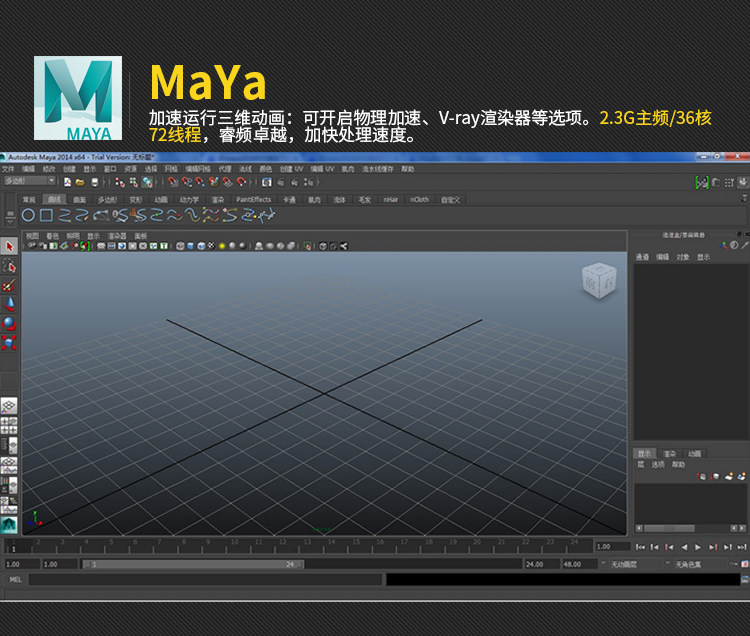Open the viewport Renderer (渲染器) panel menu
The image size is (750, 636).
pyautogui.click(x=117, y=236)
